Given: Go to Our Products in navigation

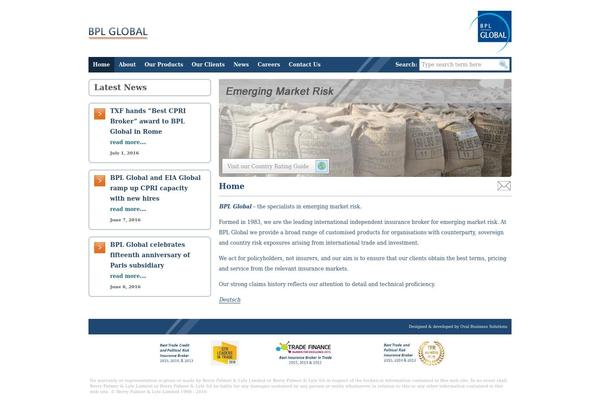Looking at the screenshot, I should pyautogui.click(x=164, y=65).
